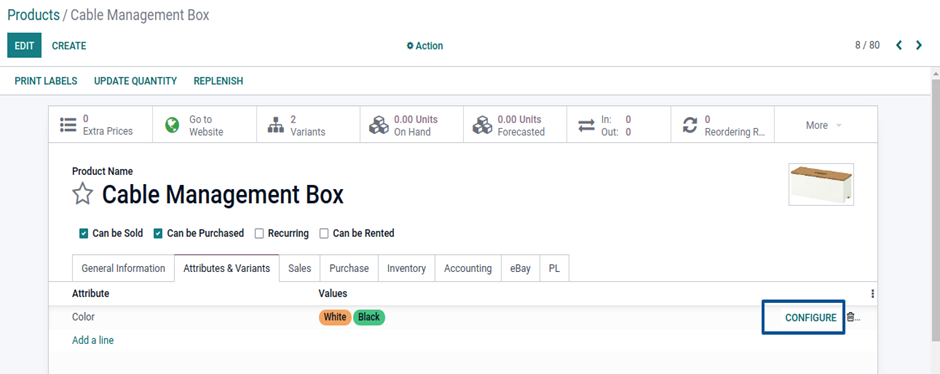Click the favorite star beside product name

(x=82, y=194)
